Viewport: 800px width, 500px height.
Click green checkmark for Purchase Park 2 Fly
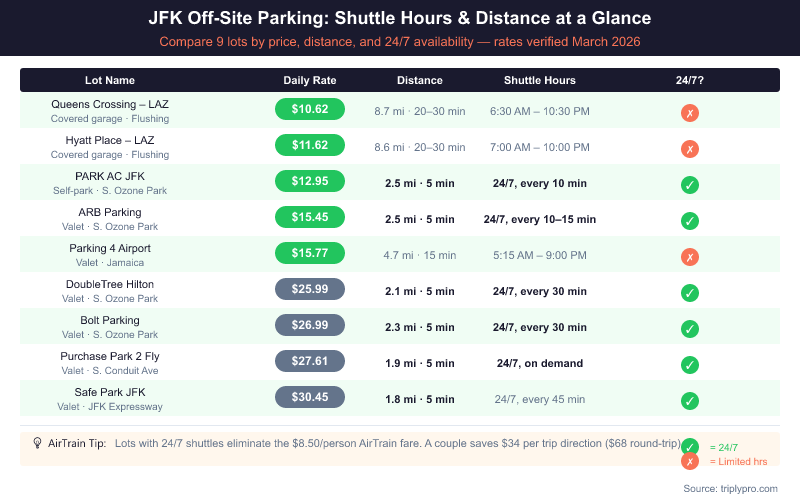(690, 365)
